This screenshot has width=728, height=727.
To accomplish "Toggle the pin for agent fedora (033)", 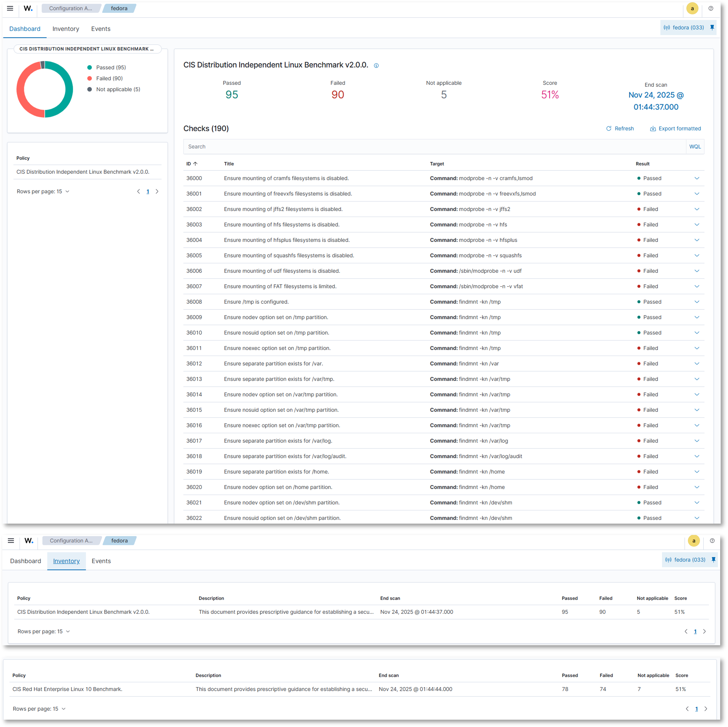I will tap(712, 28).
